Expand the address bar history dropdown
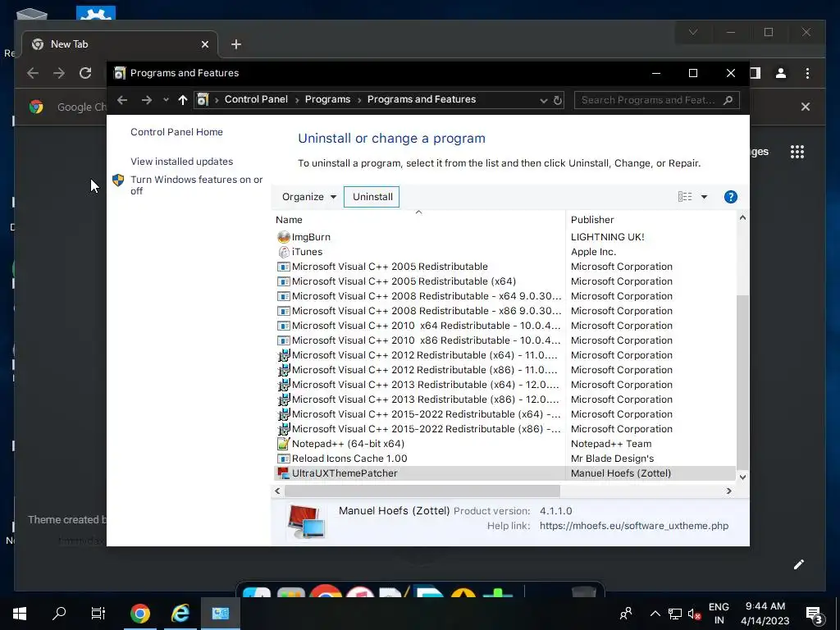This screenshot has height=630, width=840. (543, 100)
